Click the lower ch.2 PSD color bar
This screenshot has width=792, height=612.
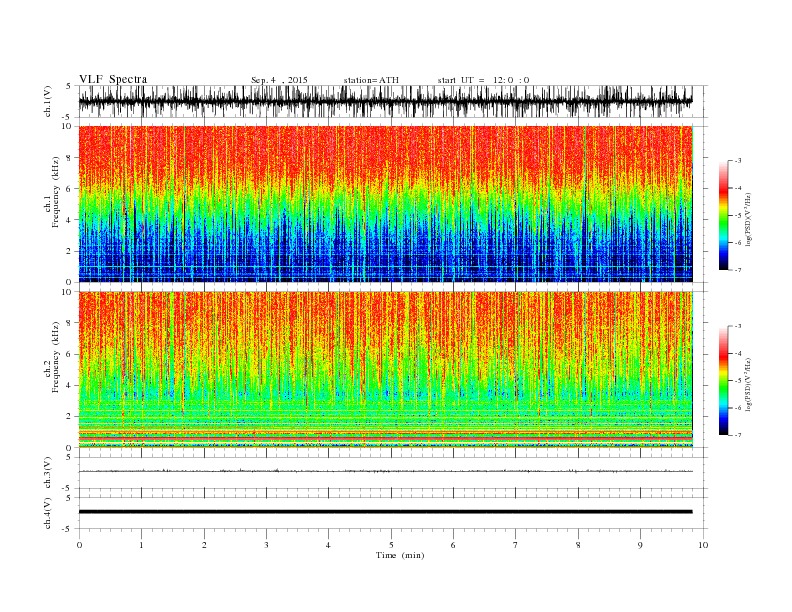[x=723, y=380]
